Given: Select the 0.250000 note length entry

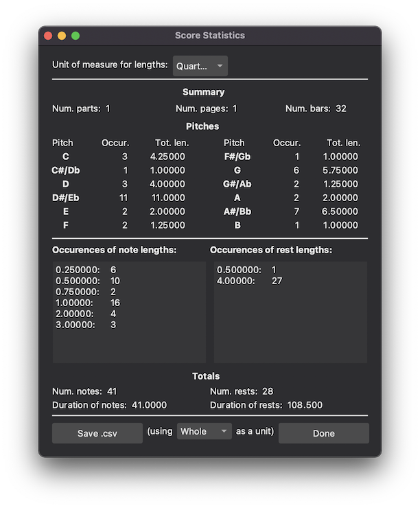Looking at the screenshot, I should (86, 270).
